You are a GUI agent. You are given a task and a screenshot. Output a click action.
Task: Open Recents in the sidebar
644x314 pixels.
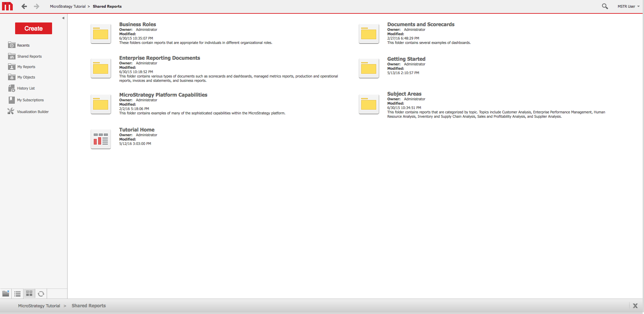click(23, 45)
